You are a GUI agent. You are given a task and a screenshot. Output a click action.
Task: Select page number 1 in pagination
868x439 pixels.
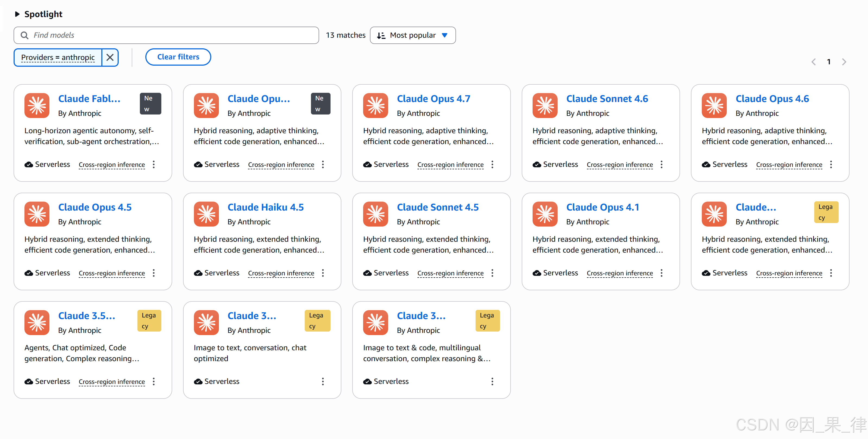tap(829, 62)
